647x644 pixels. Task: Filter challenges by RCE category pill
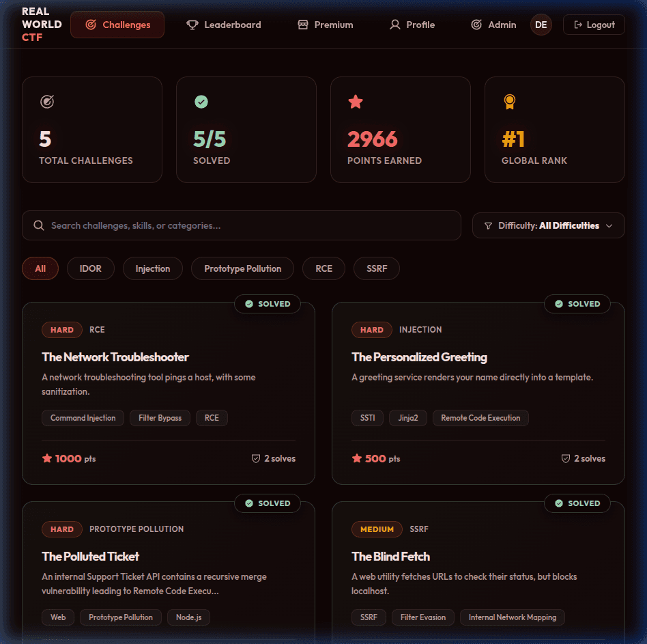(x=324, y=268)
